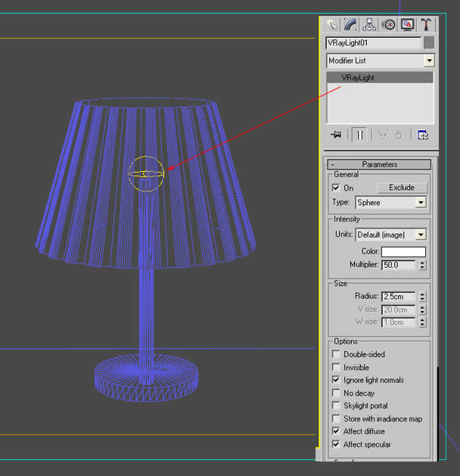460x476 pixels.
Task: Open the Create command panel tab
Action: pos(332,25)
